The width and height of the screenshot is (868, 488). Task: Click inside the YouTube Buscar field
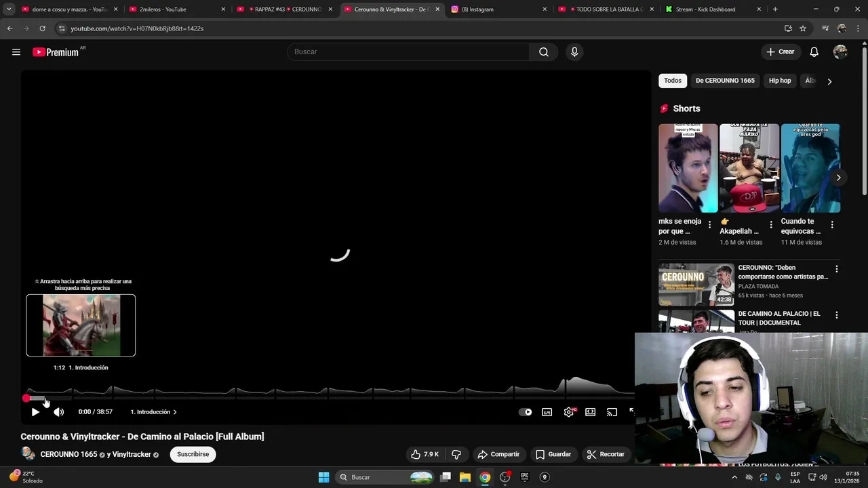[408, 52]
